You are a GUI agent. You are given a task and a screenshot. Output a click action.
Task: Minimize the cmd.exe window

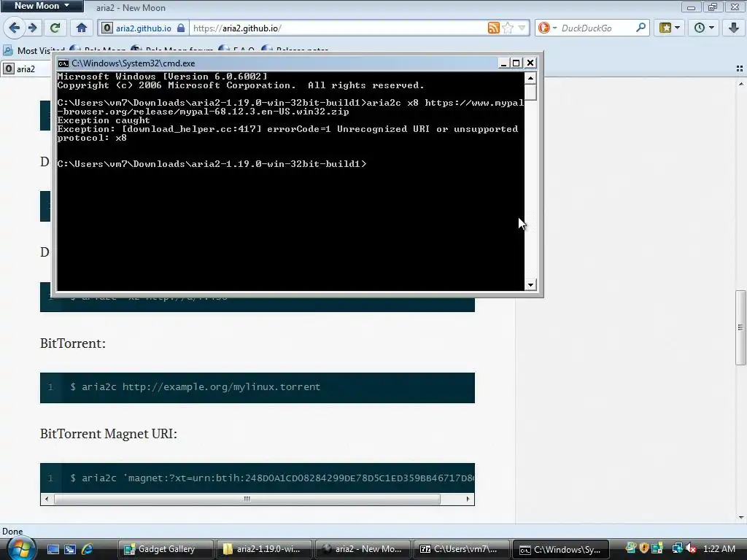coord(503,63)
